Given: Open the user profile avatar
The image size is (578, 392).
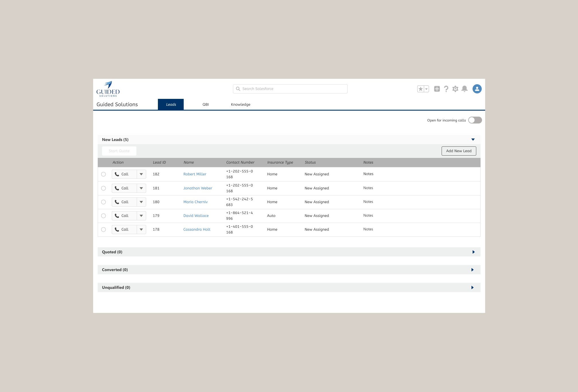Looking at the screenshot, I should tap(477, 89).
